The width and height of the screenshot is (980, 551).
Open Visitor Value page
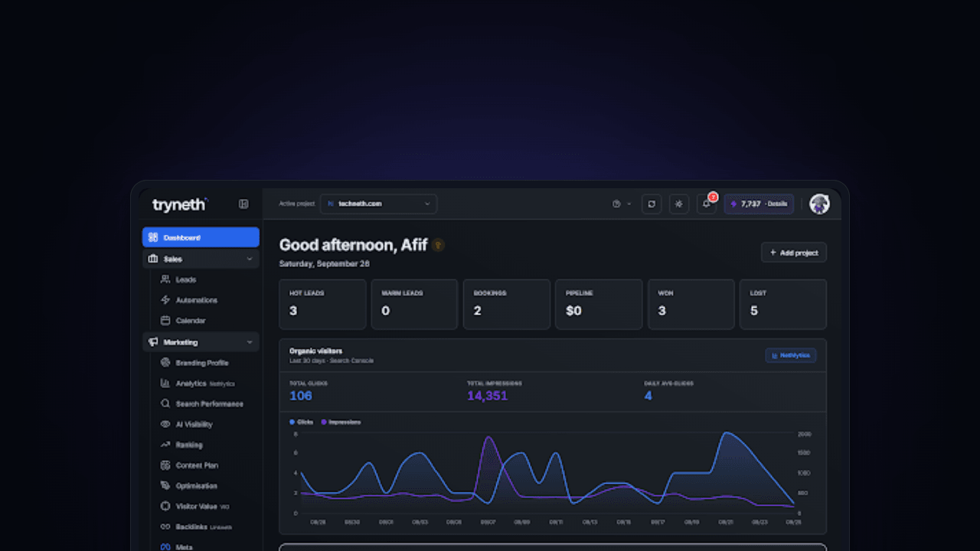pyautogui.click(x=201, y=506)
